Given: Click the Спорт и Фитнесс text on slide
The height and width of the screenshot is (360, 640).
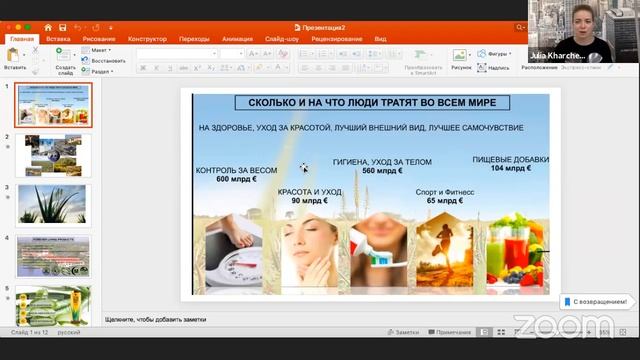Looking at the screenshot, I should [445, 192].
